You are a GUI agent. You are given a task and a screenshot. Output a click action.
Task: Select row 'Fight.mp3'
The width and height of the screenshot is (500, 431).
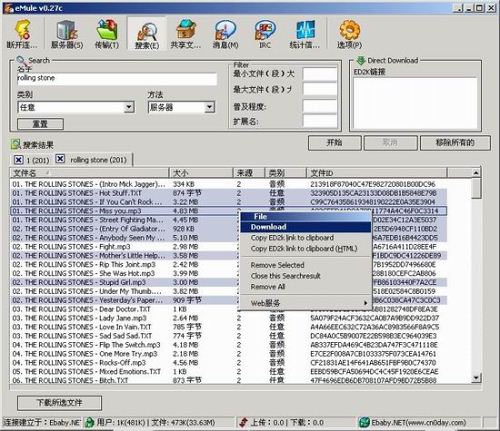229,247
